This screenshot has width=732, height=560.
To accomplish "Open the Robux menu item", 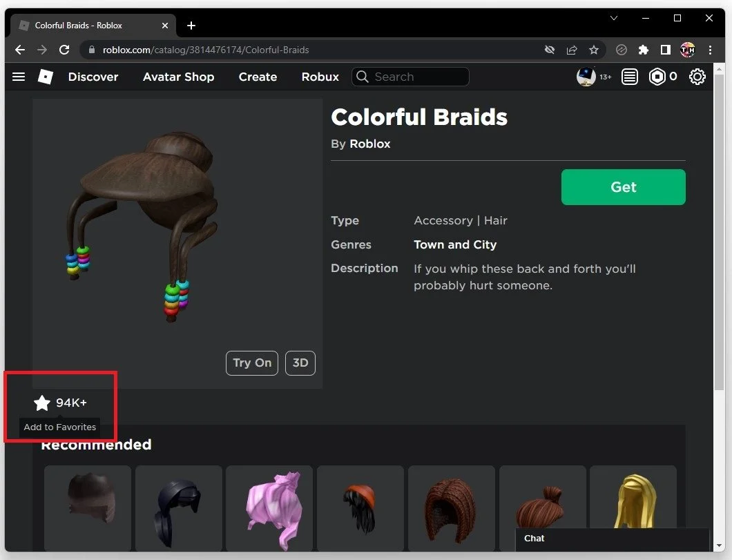I will click(x=320, y=77).
